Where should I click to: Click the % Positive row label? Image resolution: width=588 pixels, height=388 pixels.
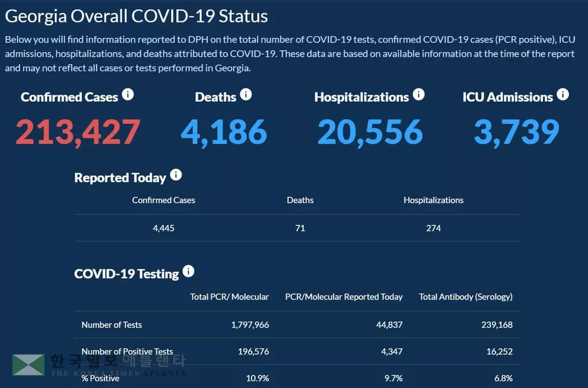(x=100, y=378)
